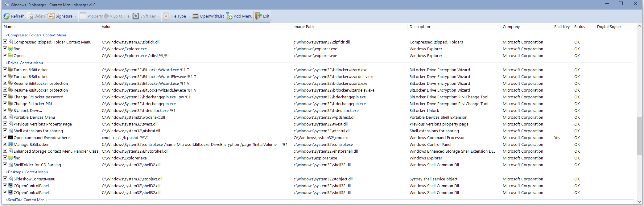Uncheck the &Unlock Drive... checkbox
This screenshot has height=206, width=644.
coord(5,110)
